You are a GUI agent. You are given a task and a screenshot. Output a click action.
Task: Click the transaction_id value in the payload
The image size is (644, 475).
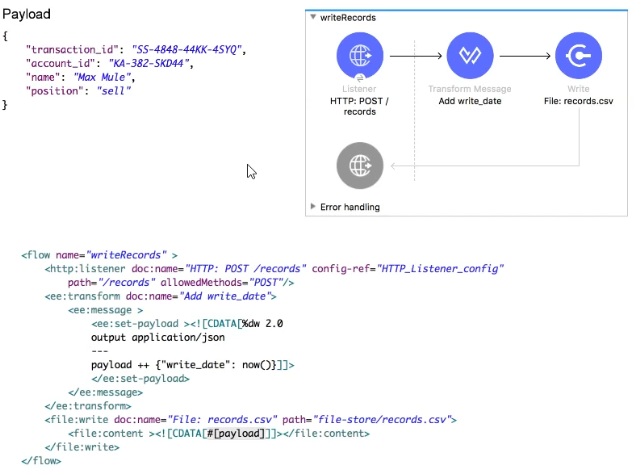pyautogui.click(x=188, y=49)
